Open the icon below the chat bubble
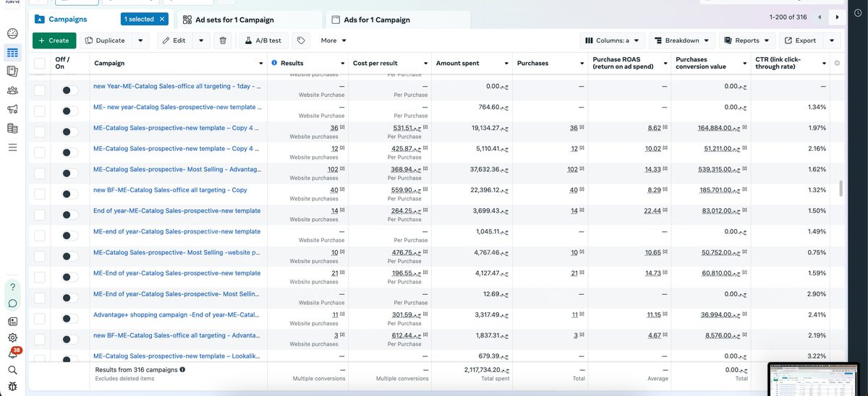This screenshot has width=868, height=396. point(12,321)
